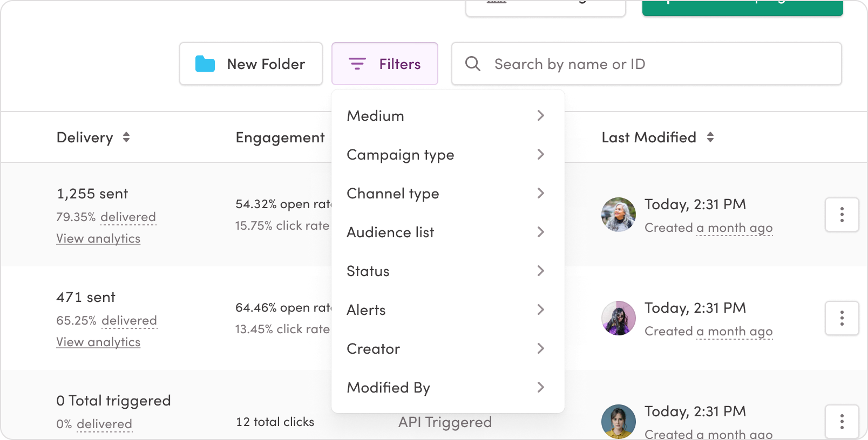Image resolution: width=868 pixels, height=440 pixels.
Task: Click the Filters funnel lines icon
Action: tap(357, 64)
